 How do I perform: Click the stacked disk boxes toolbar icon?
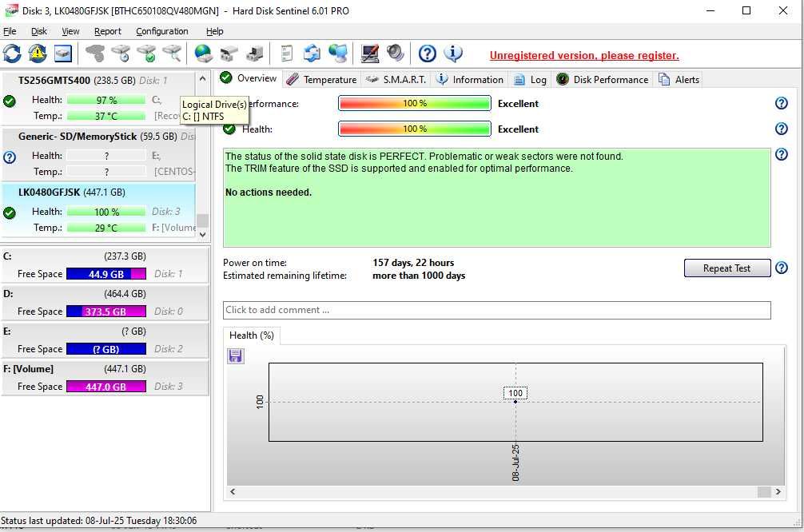229,54
